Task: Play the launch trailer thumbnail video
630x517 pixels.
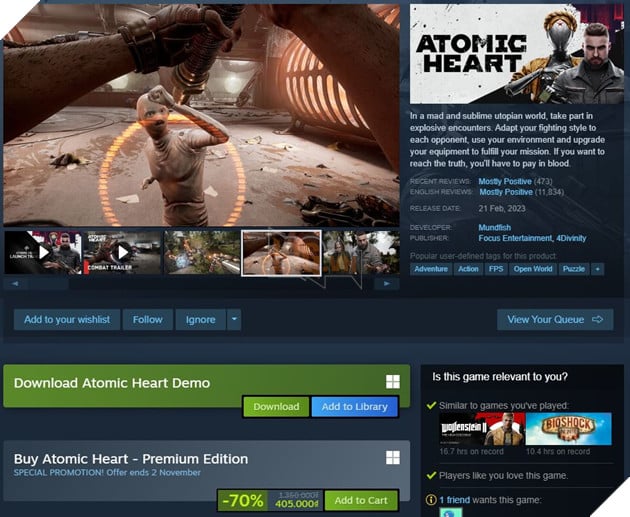Action: [x=43, y=253]
